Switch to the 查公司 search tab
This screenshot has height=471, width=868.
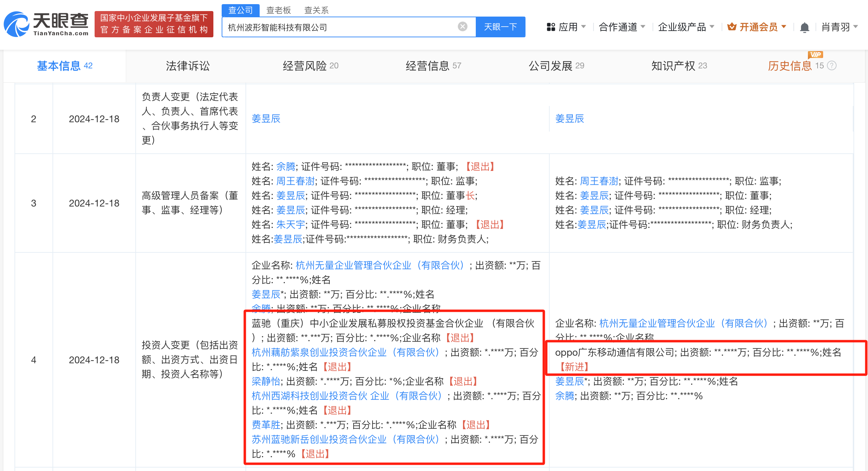[241, 10]
